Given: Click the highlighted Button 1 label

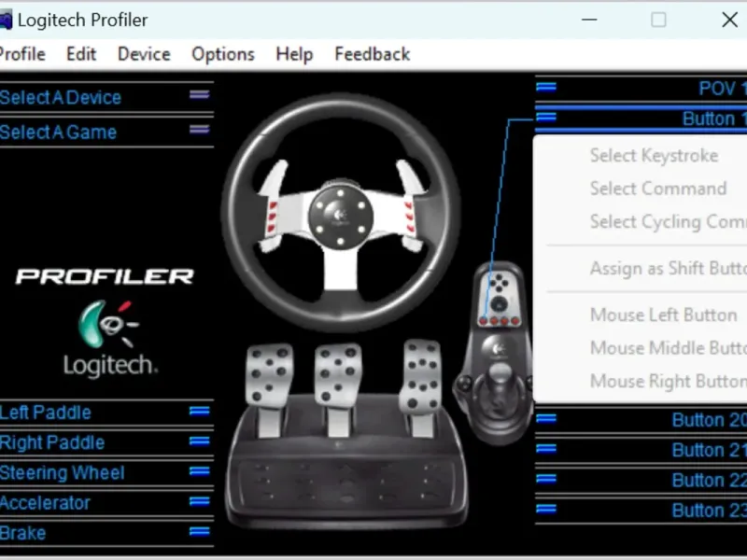Looking at the screenshot, I should click(x=714, y=119).
